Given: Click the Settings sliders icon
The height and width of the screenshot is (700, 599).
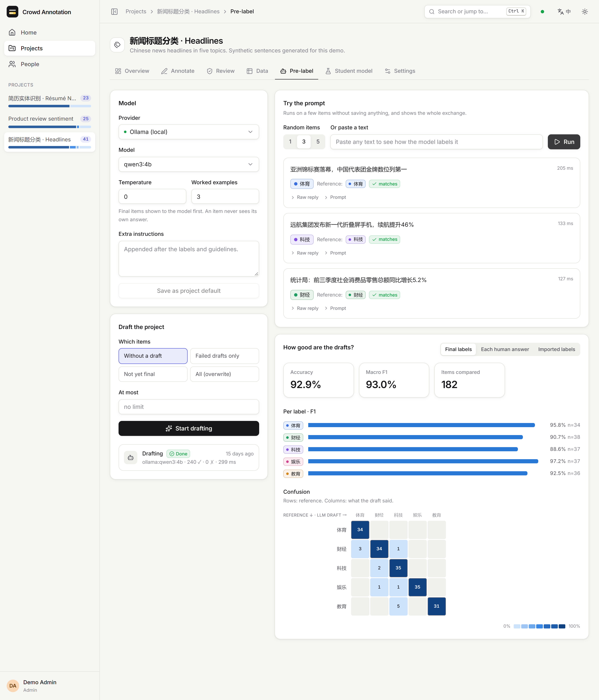Looking at the screenshot, I should pyautogui.click(x=387, y=71).
